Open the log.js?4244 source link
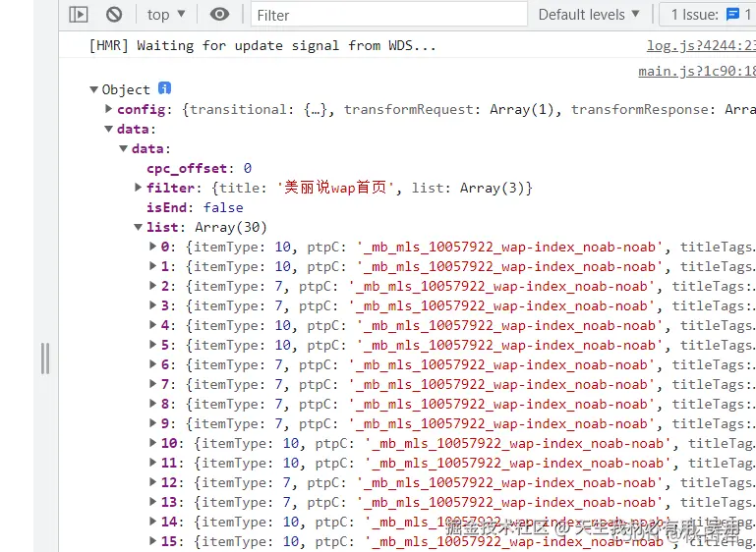This screenshot has width=756, height=552. [x=701, y=46]
